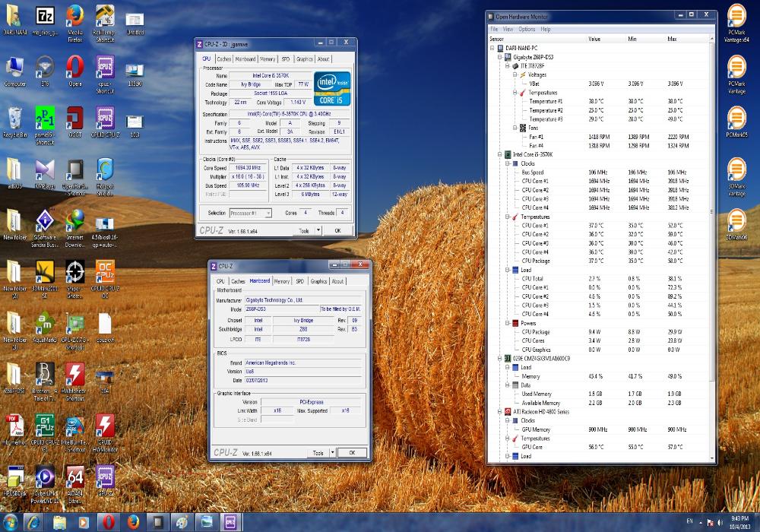Open the Help menu in Open Hardware Monitor
760x532 pixels.
[x=546, y=29]
